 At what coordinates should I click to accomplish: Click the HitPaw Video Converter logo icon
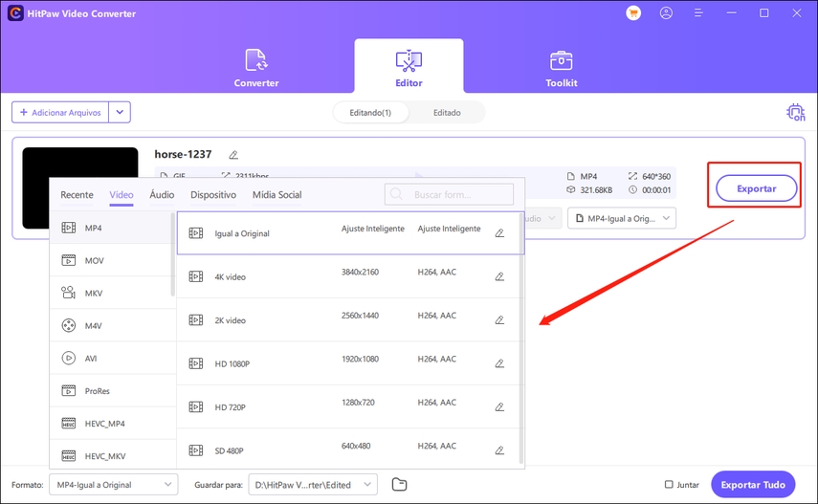[15, 13]
